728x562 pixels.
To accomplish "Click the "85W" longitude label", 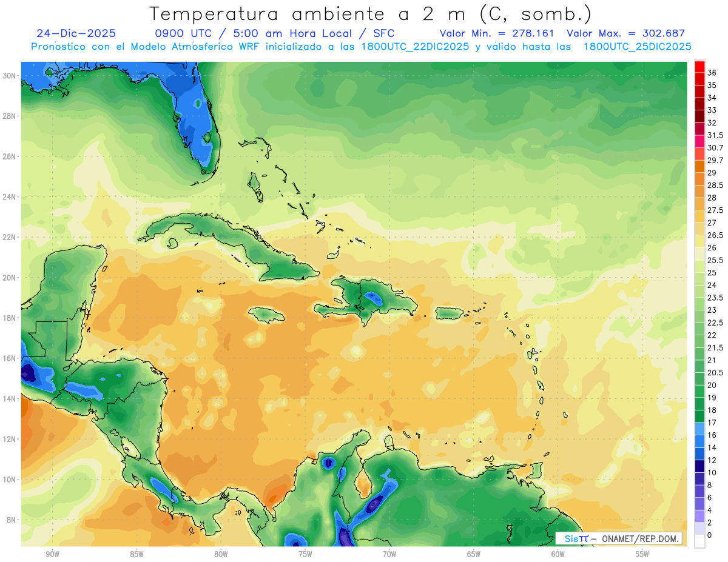I will [136, 554].
